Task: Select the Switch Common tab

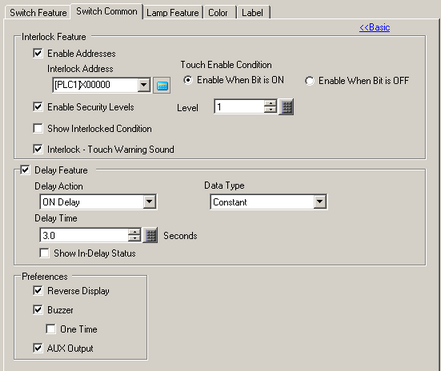Action: (x=107, y=11)
